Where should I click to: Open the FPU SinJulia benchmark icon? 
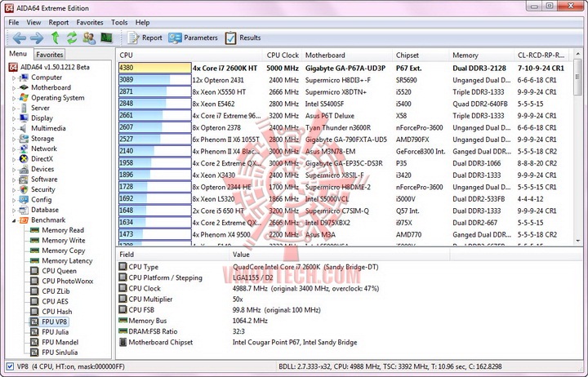[x=34, y=352]
